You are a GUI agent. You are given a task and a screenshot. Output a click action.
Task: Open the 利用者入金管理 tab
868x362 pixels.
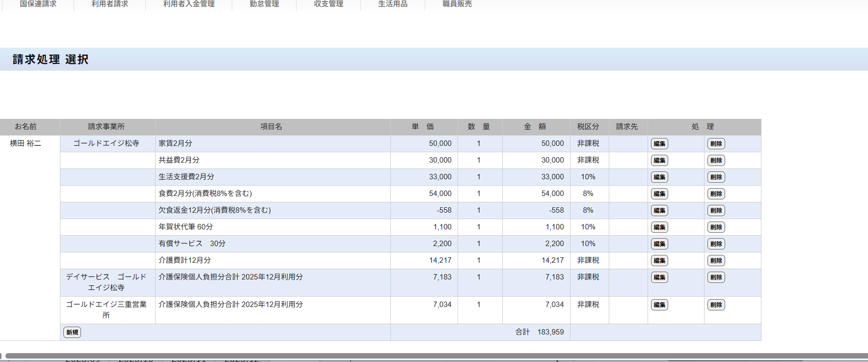[189, 4]
